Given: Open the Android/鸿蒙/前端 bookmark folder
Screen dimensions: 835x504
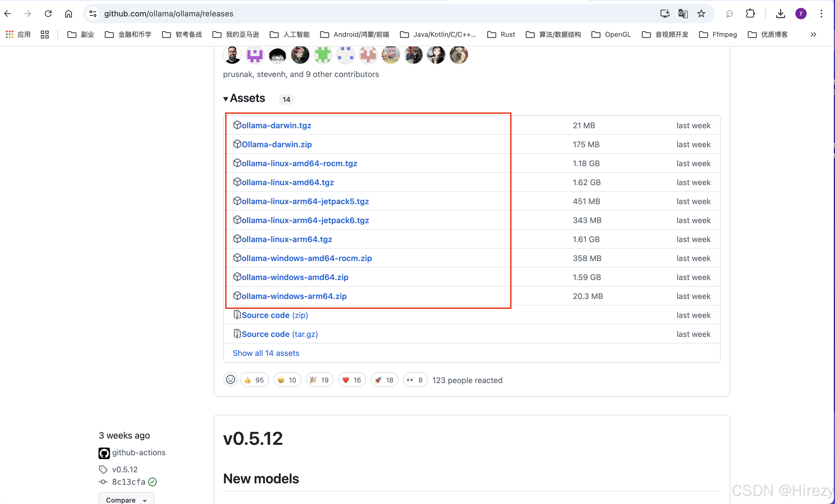Looking at the screenshot, I should point(354,35).
